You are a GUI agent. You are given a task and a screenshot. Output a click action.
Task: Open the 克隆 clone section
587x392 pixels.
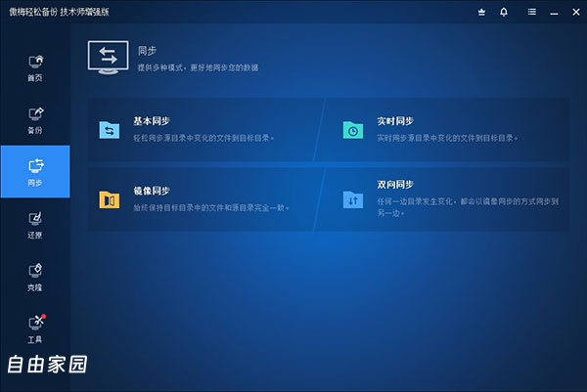35,278
